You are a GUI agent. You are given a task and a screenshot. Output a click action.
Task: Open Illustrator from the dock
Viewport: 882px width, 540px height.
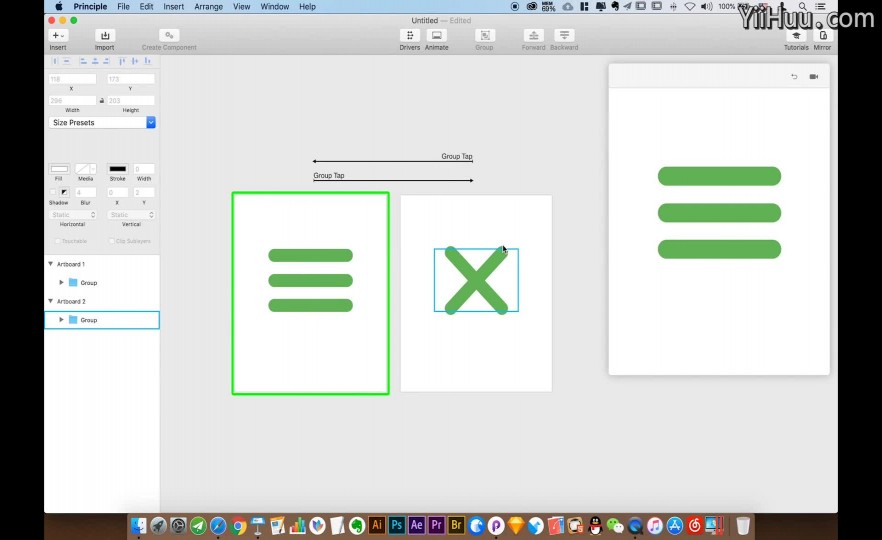377,525
